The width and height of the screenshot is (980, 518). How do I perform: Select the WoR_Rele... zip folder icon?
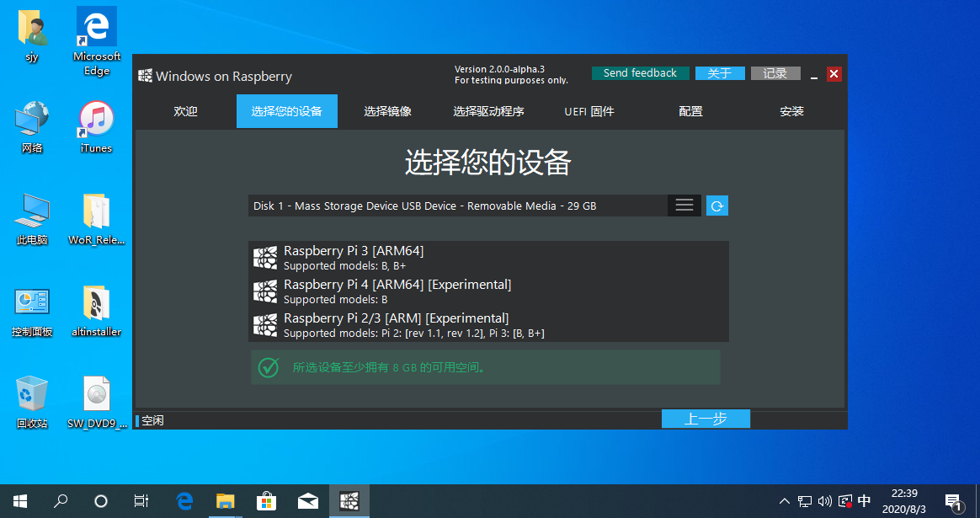click(96, 219)
